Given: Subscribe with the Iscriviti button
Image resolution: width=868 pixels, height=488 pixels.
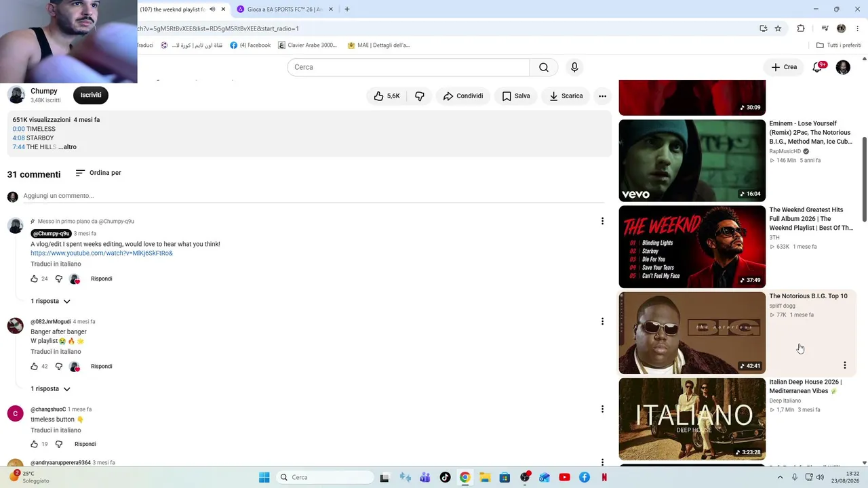Looking at the screenshot, I should (x=91, y=96).
